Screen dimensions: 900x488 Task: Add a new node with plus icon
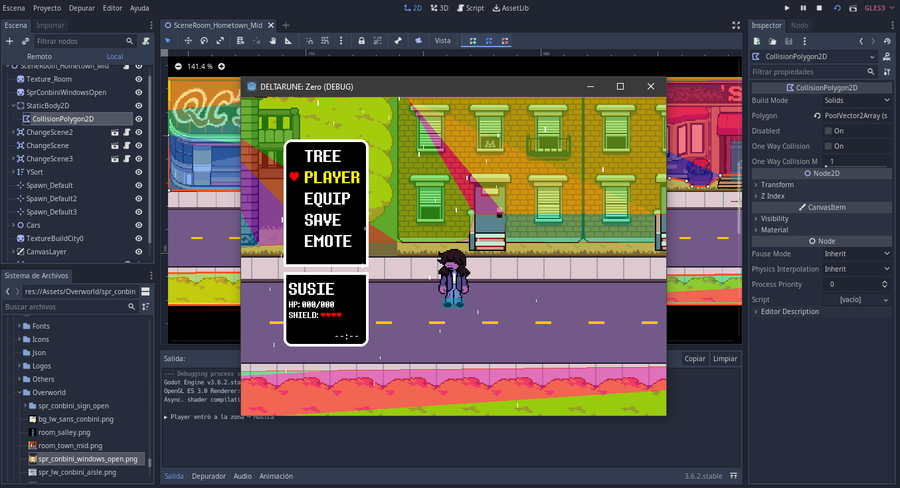coord(9,41)
